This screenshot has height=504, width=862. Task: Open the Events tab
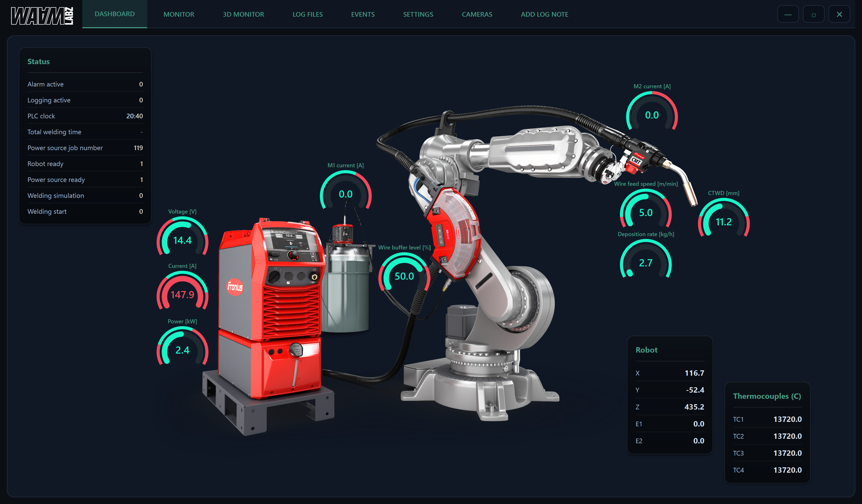click(x=363, y=14)
